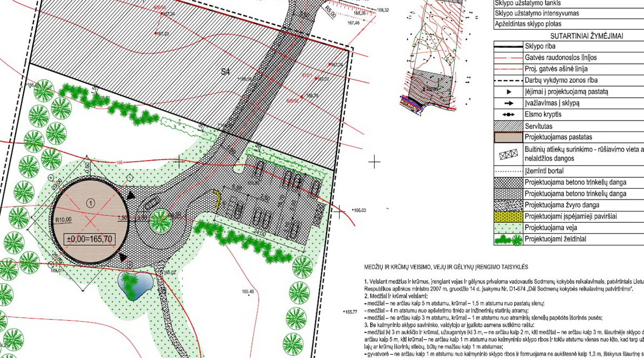Click the yellow warning strip near parking
The image size is (644, 358).
(x=216, y=200)
